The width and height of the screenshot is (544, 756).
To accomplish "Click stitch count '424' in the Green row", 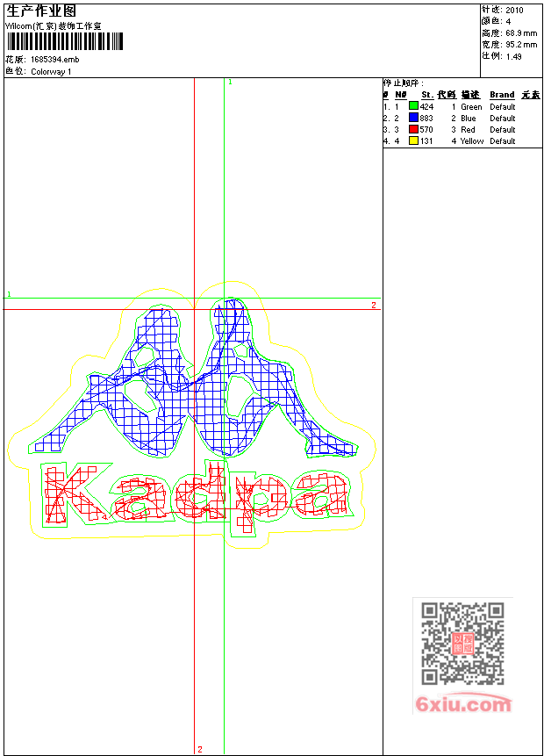I will point(426,106).
